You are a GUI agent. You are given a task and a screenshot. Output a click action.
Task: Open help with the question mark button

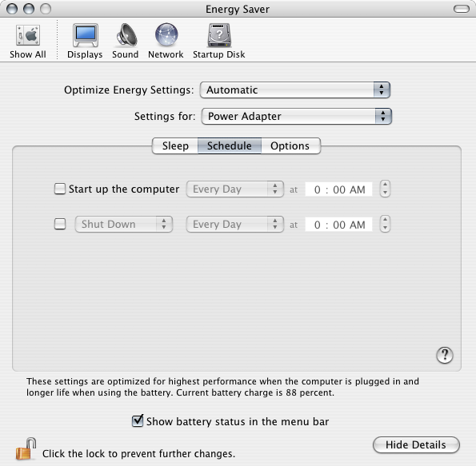click(x=445, y=355)
